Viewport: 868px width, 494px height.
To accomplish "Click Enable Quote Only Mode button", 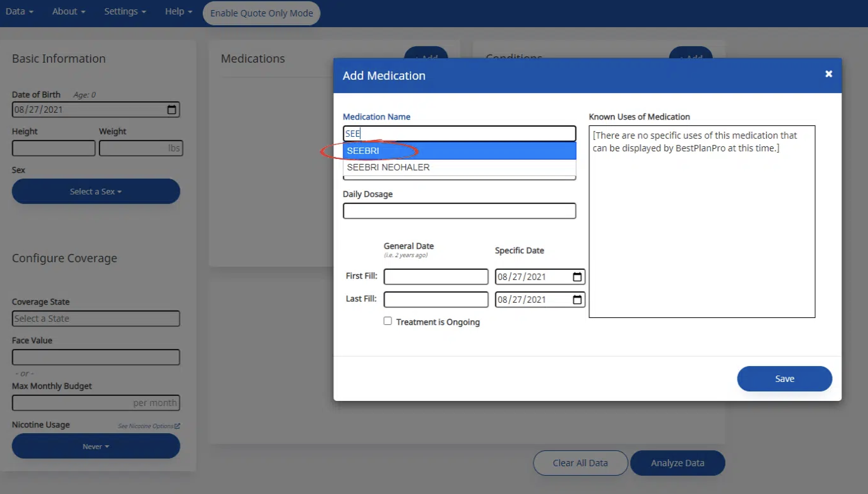I will (x=261, y=13).
